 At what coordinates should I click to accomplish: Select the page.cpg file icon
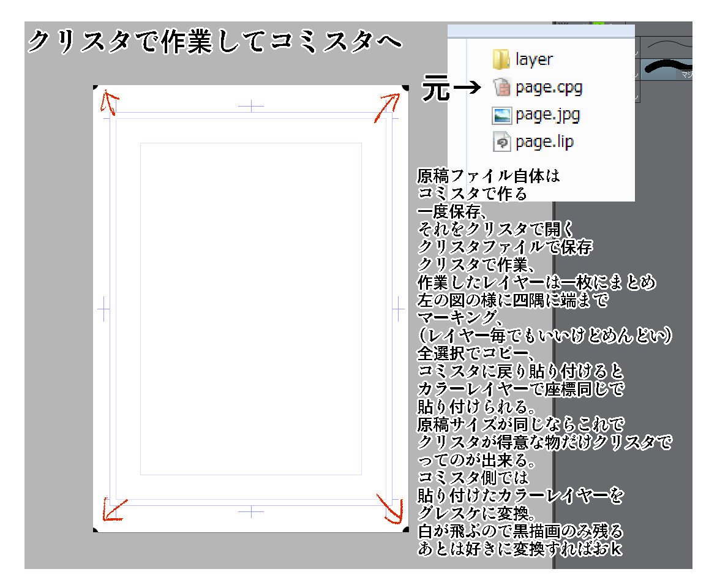(501, 87)
